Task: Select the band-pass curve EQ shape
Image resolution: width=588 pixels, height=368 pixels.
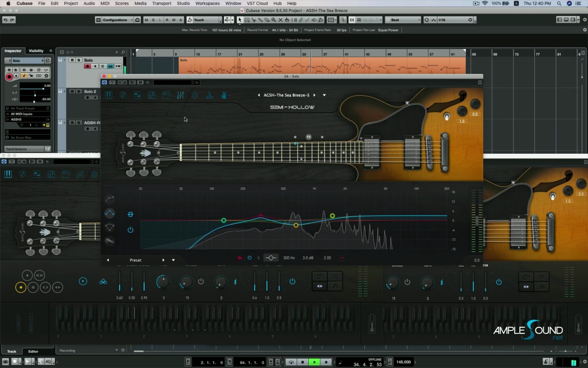Action: point(110,213)
